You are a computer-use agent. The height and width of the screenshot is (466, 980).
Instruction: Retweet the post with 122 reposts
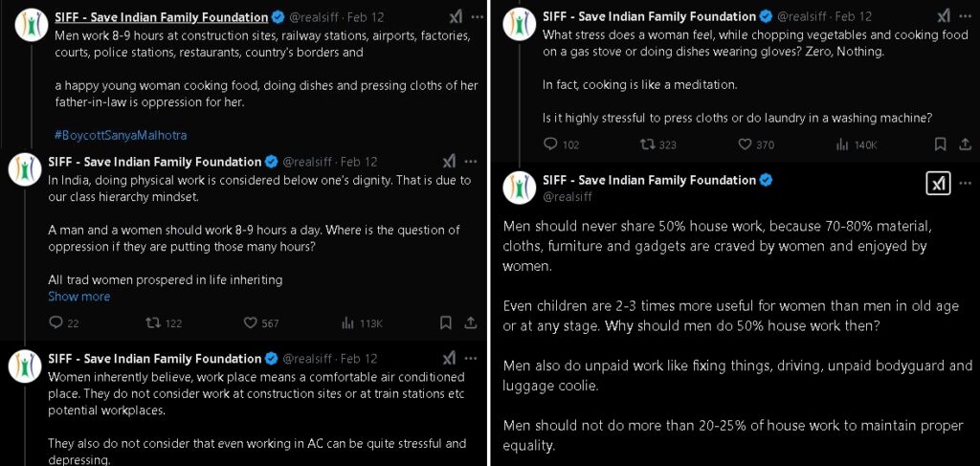point(152,323)
